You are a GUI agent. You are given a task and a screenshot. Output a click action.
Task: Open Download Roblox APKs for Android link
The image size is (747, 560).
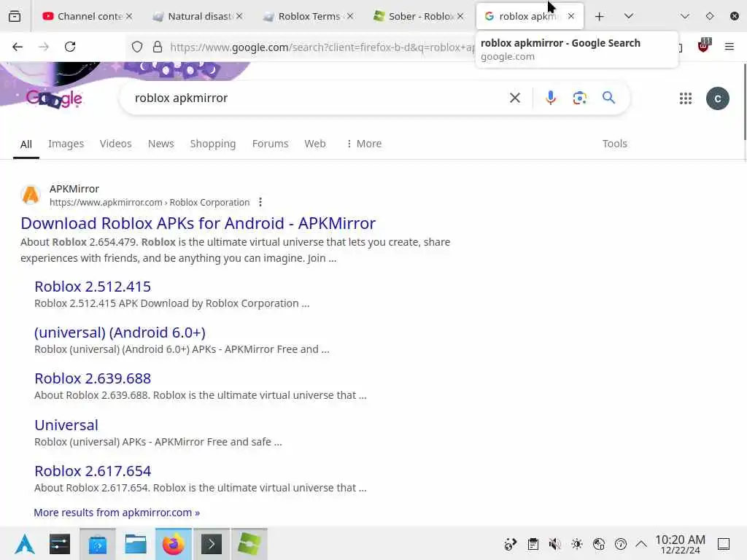click(x=198, y=223)
